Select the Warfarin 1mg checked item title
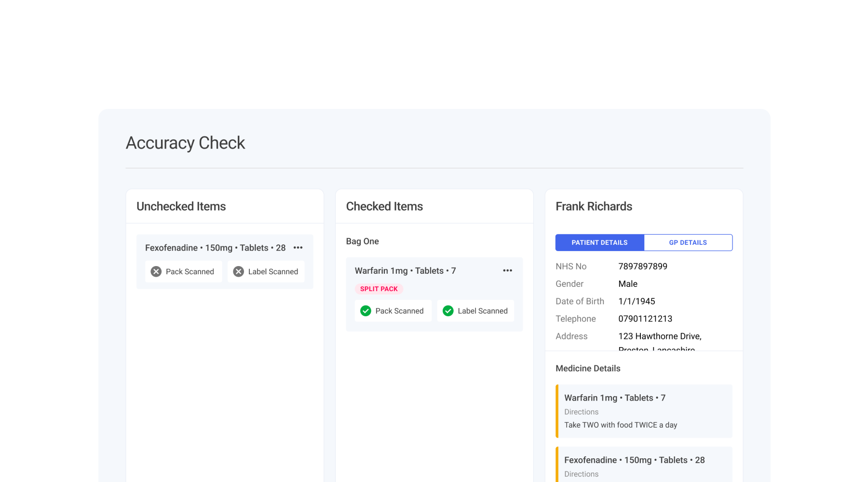This screenshot has height=482, width=868. (x=405, y=271)
